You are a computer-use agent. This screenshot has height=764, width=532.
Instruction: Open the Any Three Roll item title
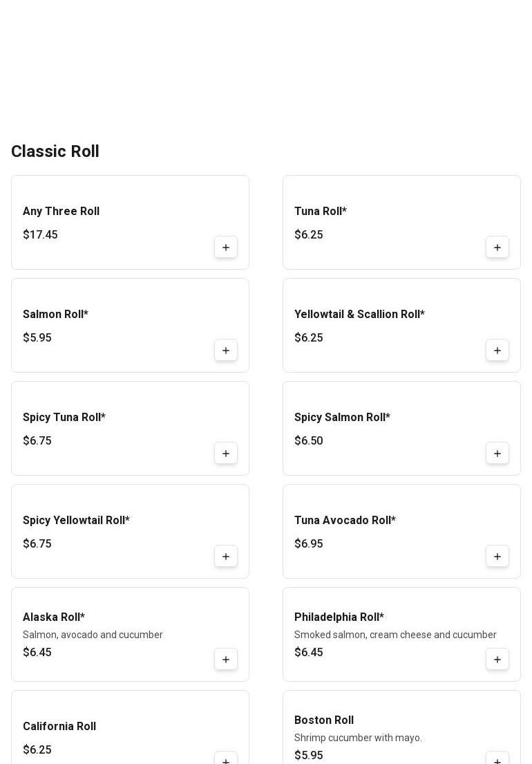[61, 212]
